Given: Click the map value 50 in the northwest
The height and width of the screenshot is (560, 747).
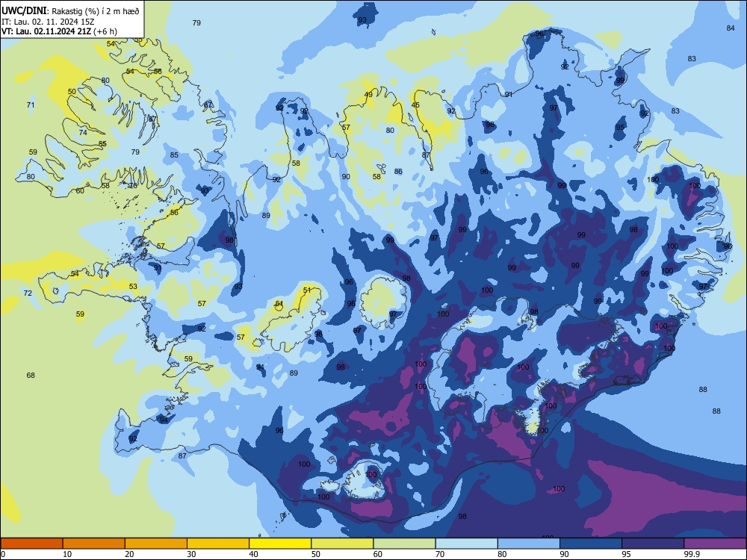Looking at the screenshot, I should click(x=72, y=91).
